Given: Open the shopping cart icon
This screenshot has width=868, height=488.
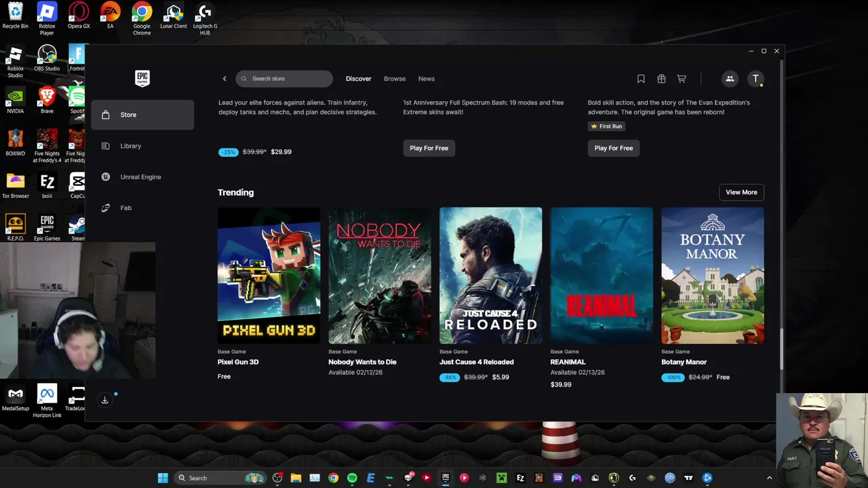Looking at the screenshot, I should coord(682,79).
